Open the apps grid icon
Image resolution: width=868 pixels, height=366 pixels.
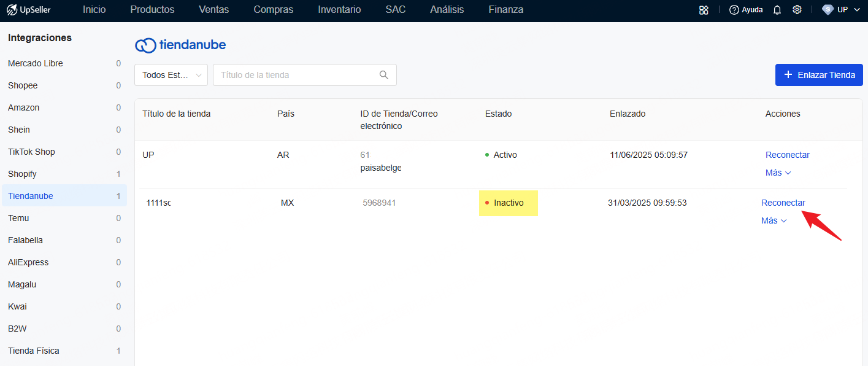click(704, 10)
